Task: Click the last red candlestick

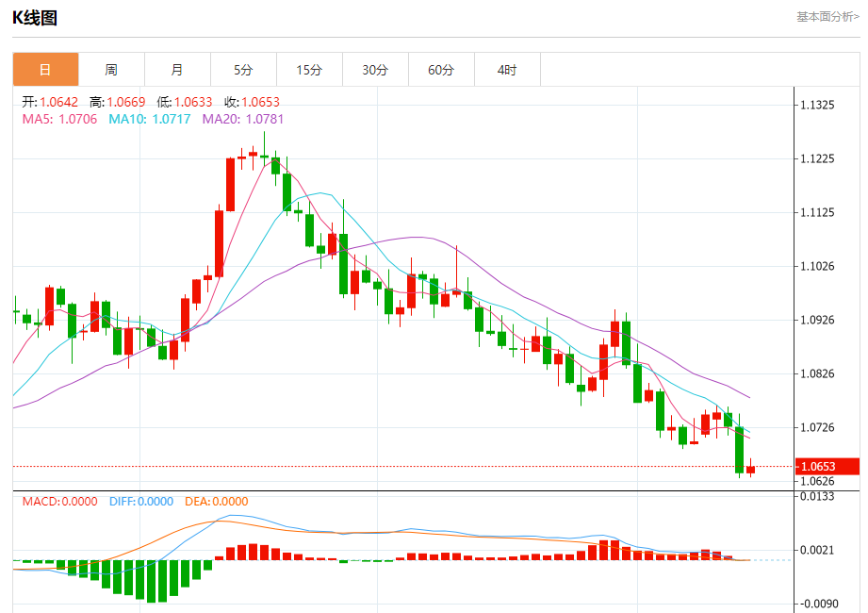Action: click(x=750, y=469)
